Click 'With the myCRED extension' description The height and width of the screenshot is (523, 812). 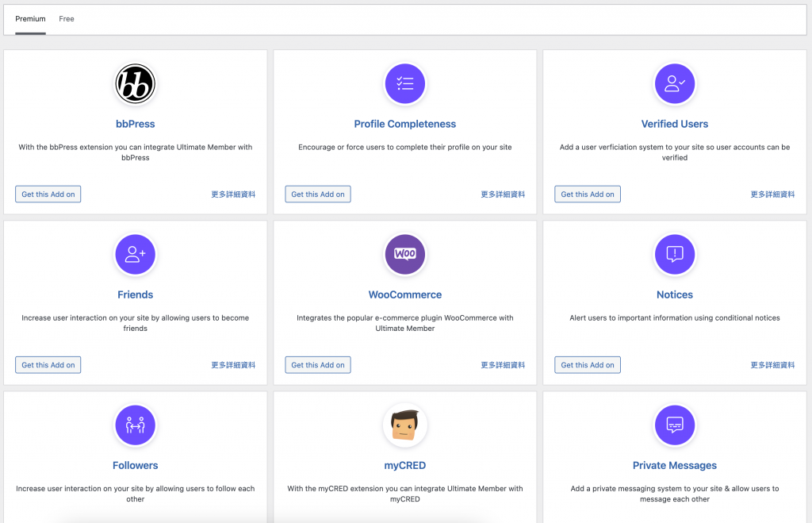pyautogui.click(x=405, y=494)
